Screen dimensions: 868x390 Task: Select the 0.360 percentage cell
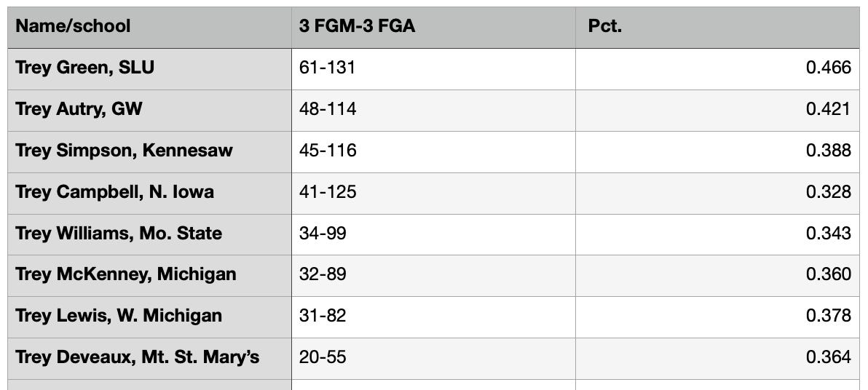coord(717,276)
